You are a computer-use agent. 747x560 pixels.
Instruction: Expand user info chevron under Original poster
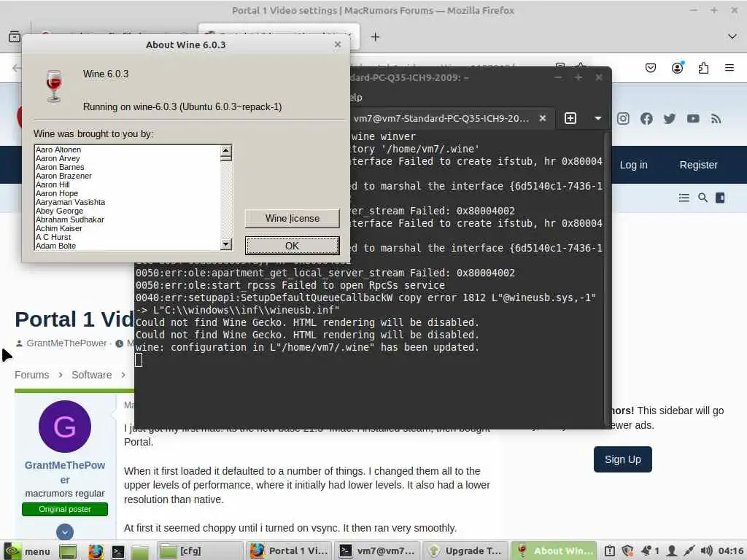pos(65,532)
